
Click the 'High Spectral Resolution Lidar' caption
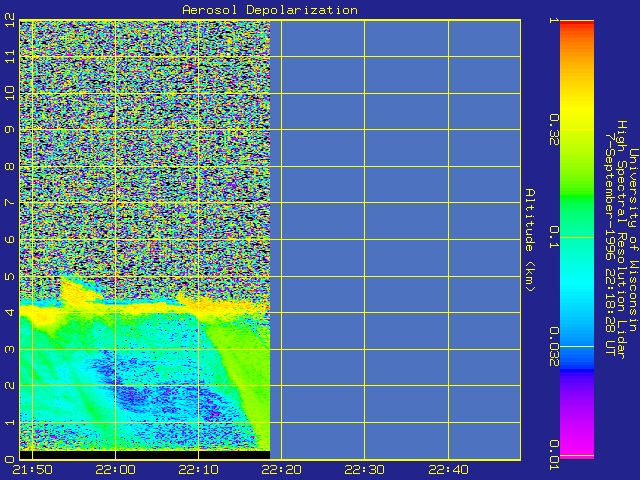click(621, 240)
